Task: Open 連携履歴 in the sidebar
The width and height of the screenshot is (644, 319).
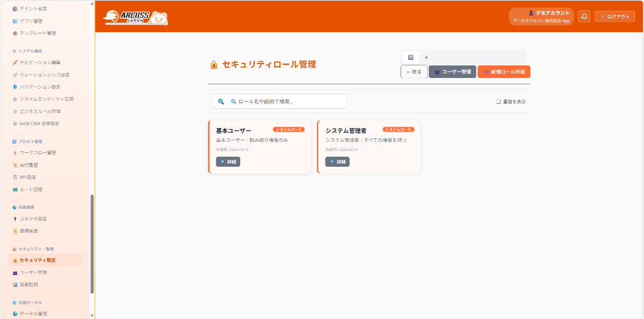Action: point(25,231)
